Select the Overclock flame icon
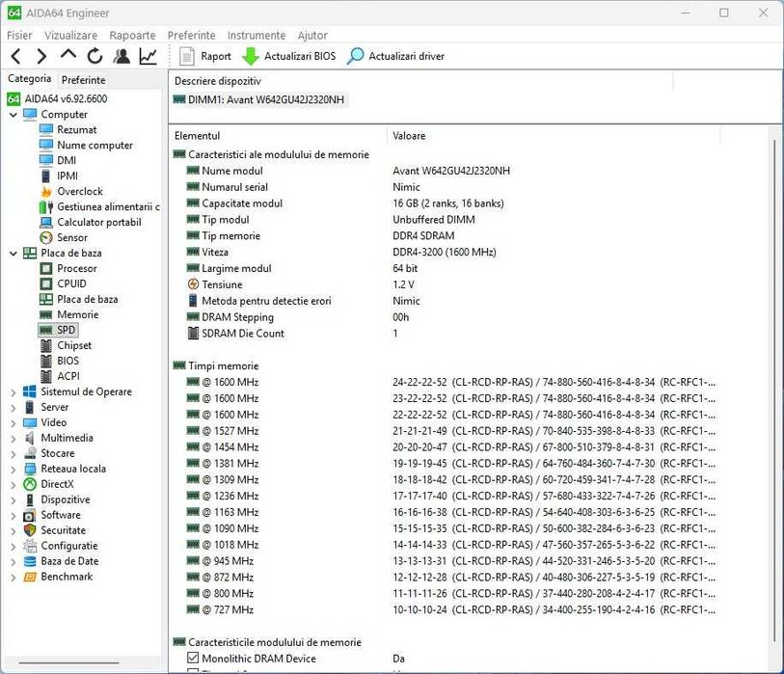The width and height of the screenshot is (784, 674). pos(46,192)
